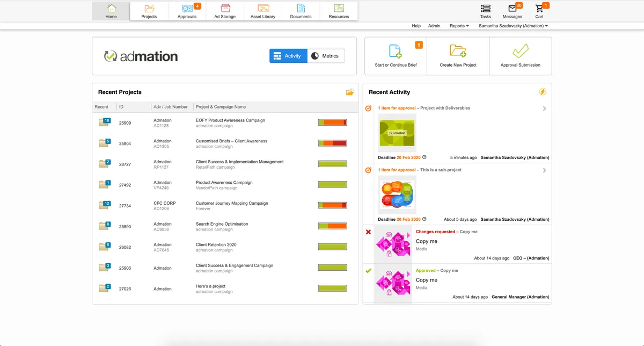Click the admation logo
Image resolution: width=644 pixels, height=346 pixels.
141,56
